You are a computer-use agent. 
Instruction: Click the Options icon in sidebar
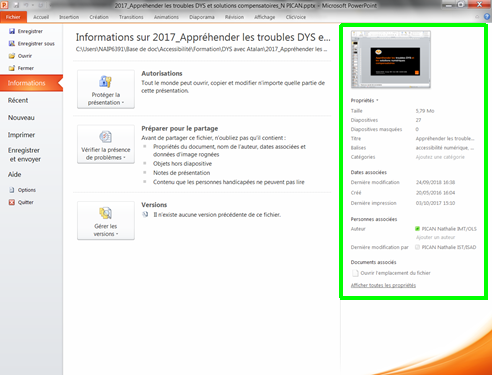12,190
